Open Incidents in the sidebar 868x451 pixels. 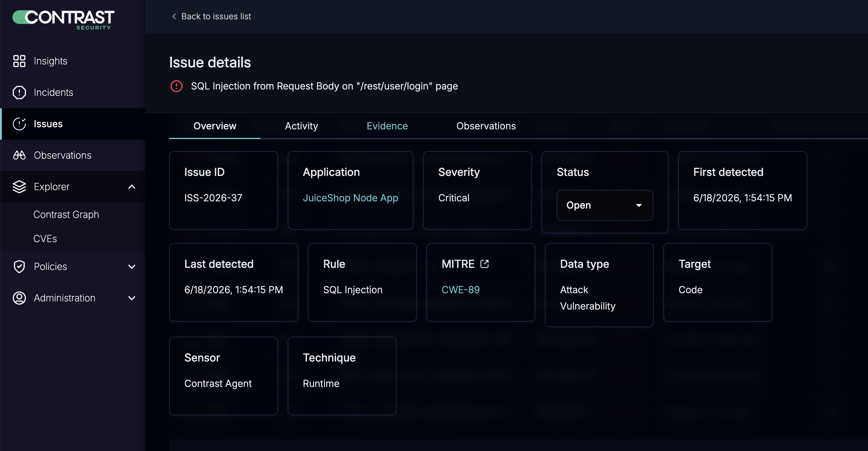(73, 92)
